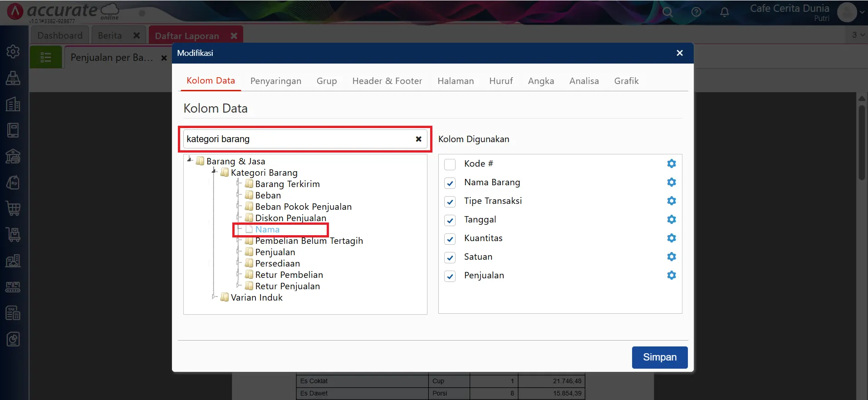This screenshot has width=868, height=400.
Task: Click the gear icon beside Nama Barang
Action: (671, 183)
